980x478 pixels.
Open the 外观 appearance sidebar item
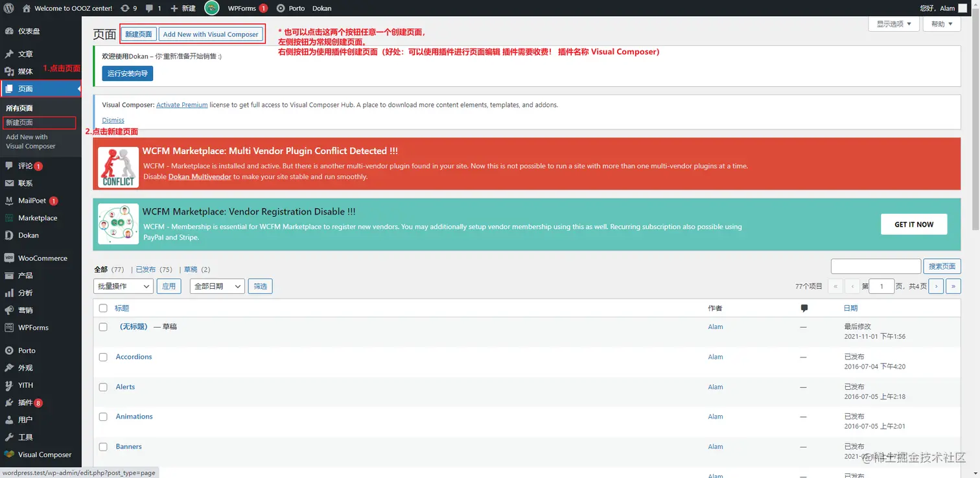(x=41, y=368)
